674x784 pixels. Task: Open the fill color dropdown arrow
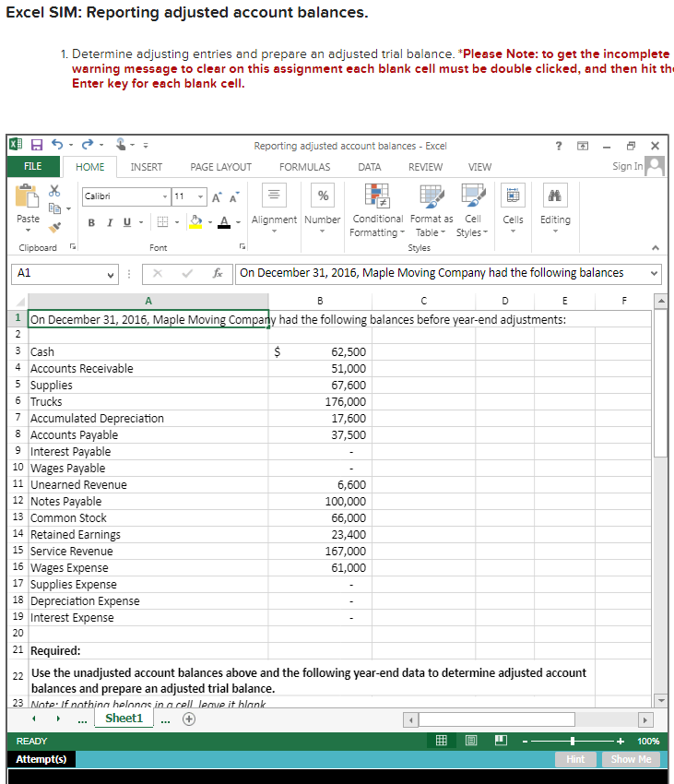click(210, 222)
